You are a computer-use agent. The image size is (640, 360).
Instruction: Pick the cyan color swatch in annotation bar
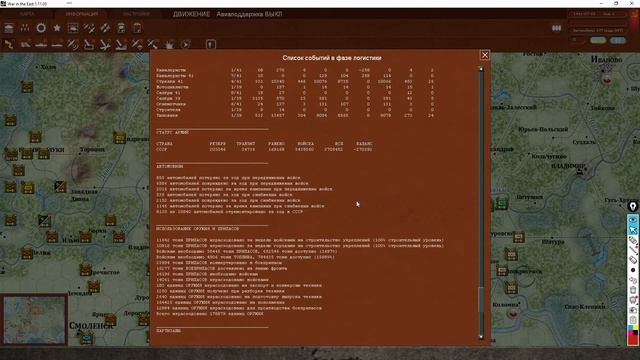pyautogui.click(x=630, y=328)
